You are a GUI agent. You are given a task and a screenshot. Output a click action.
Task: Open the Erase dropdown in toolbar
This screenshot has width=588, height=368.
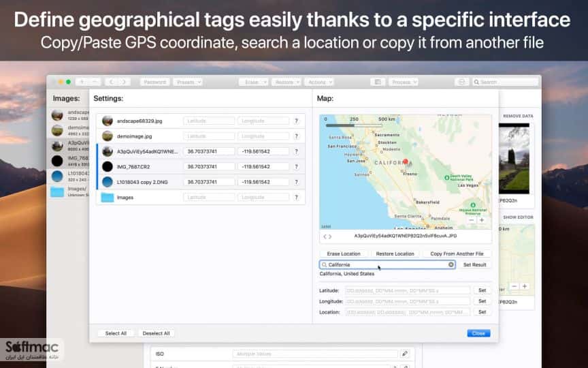(x=253, y=82)
